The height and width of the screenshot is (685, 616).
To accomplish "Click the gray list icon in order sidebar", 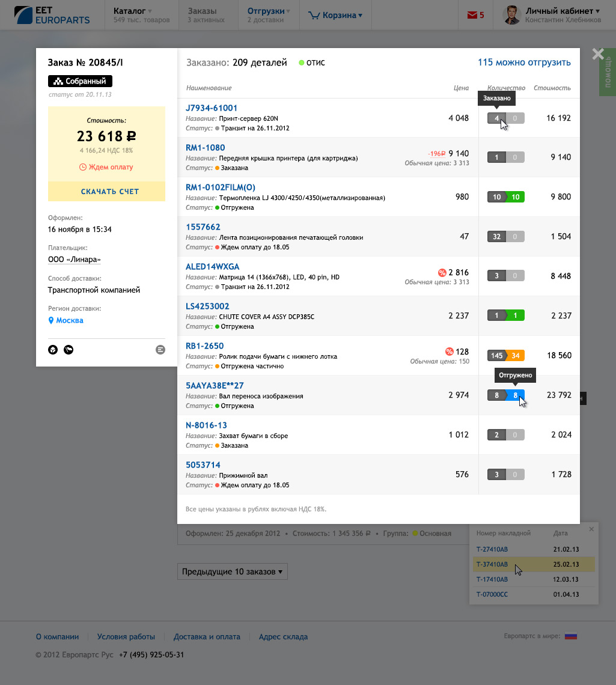I will (x=160, y=350).
